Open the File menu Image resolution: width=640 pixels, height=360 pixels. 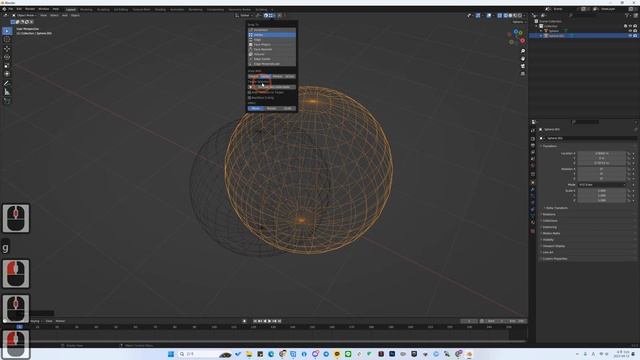(11, 9)
